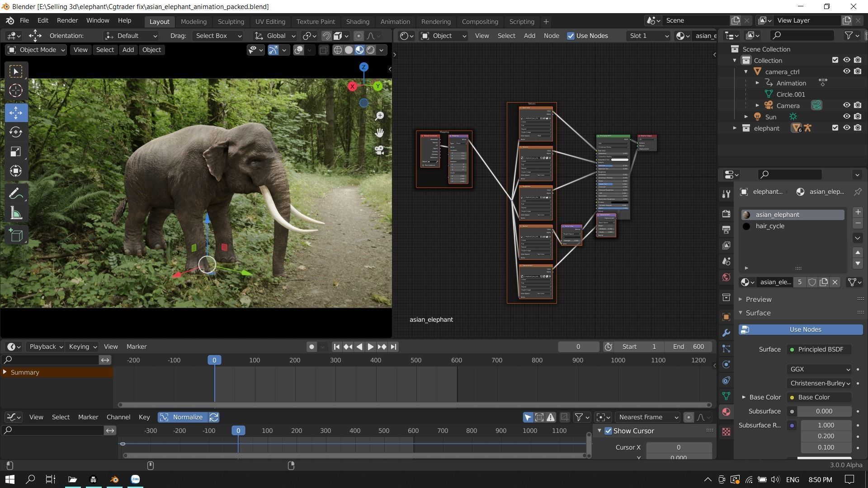Expand the Sun object in the outliner
868x488 pixels.
[x=746, y=117]
